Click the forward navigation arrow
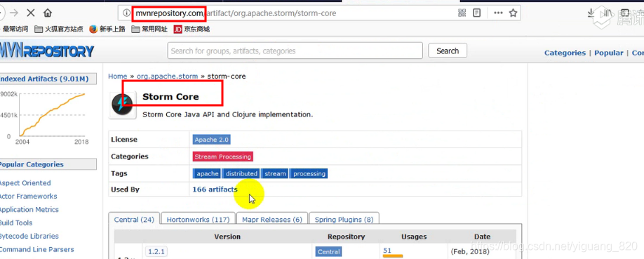 click(14, 13)
